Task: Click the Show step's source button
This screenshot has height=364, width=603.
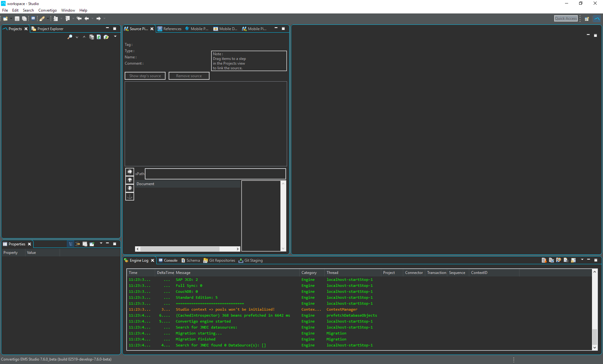Action: (x=145, y=76)
